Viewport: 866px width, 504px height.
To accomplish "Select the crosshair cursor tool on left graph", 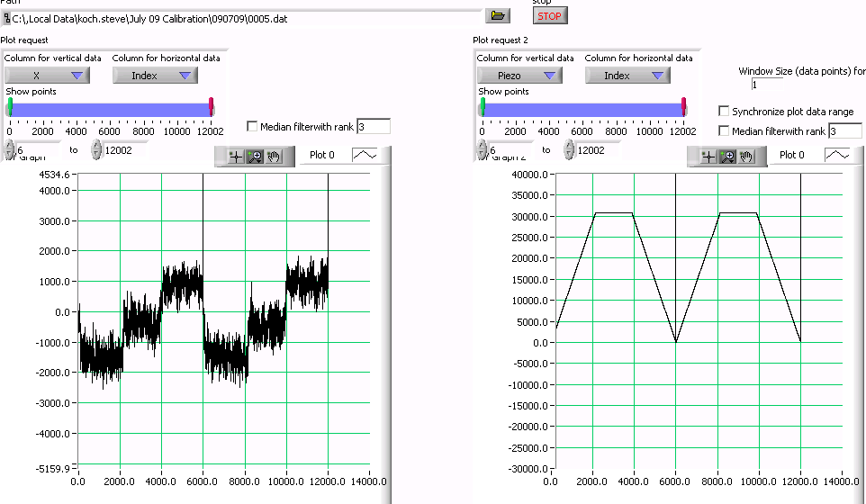I will 236,156.
